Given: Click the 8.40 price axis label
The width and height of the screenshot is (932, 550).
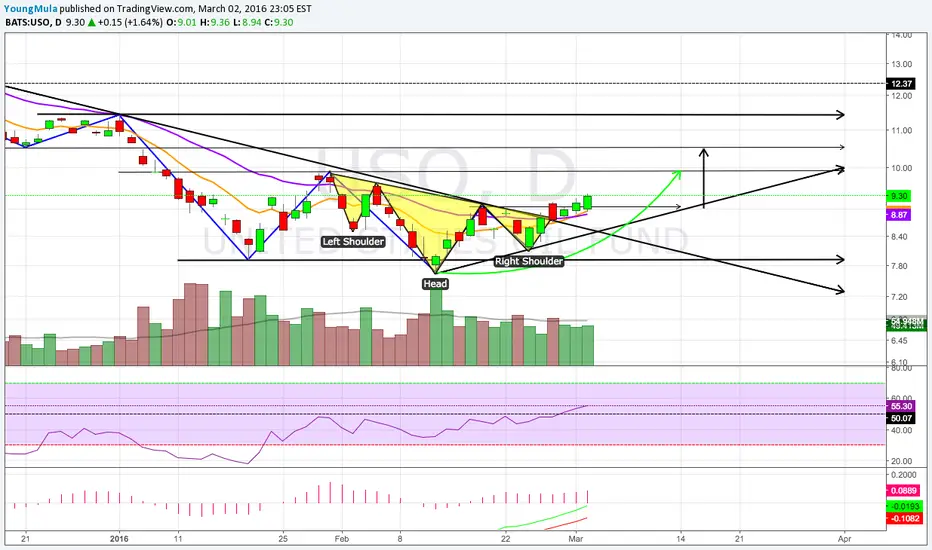Looking at the screenshot, I should click(x=899, y=237).
